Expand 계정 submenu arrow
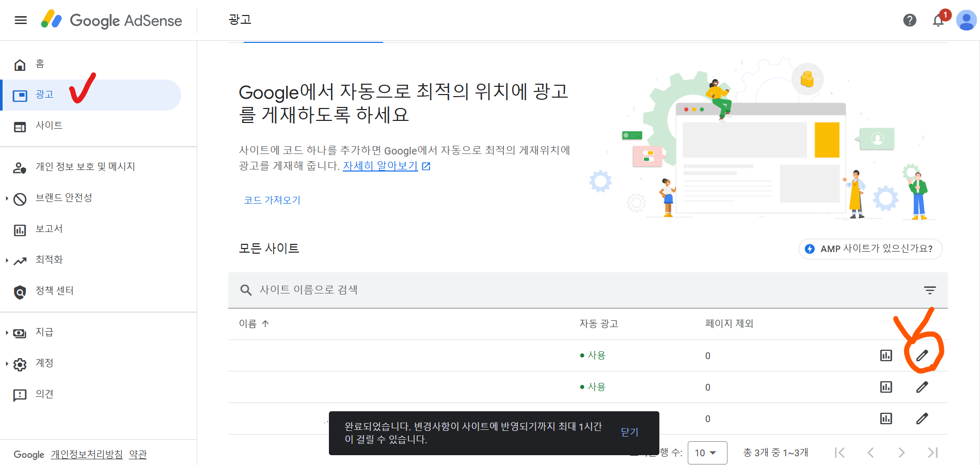The height and width of the screenshot is (465, 980). (7, 364)
